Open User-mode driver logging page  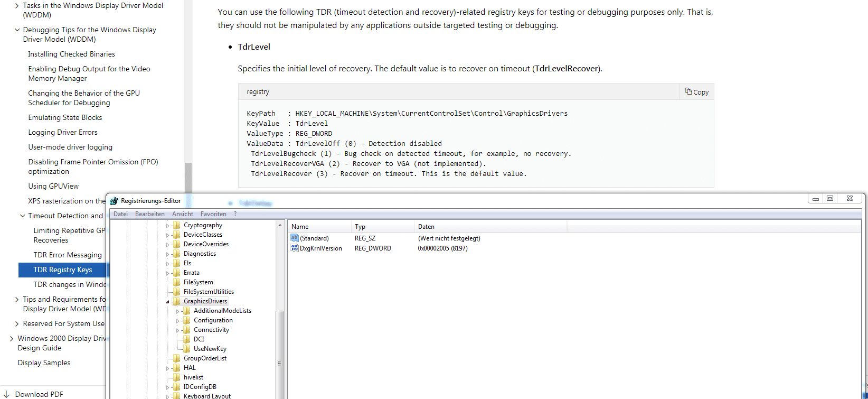pyautogui.click(x=70, y=147)
